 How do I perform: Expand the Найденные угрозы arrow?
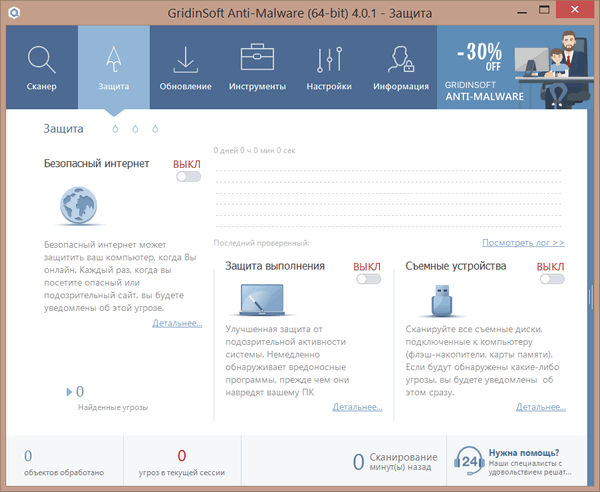69,392
